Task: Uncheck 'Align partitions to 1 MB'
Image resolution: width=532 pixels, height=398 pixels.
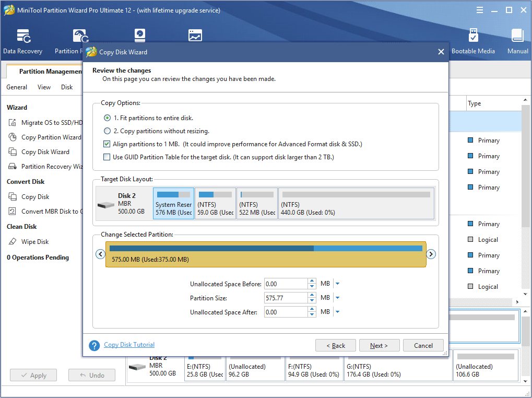Action: click(x=107, y=144)
